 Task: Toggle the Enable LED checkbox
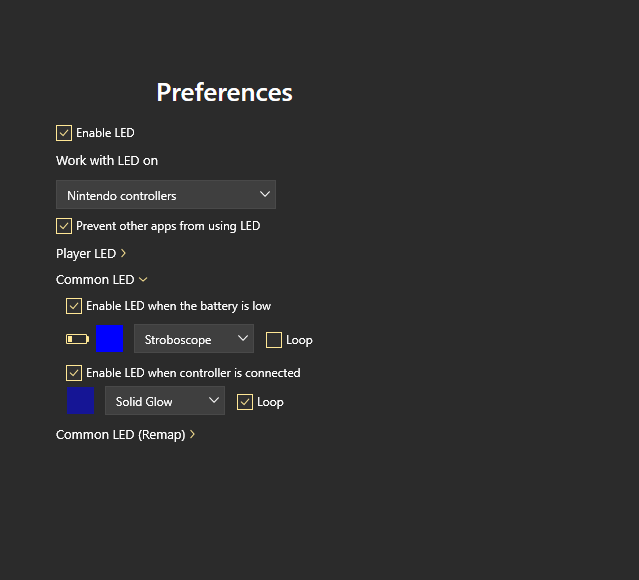click(x=64, y=133)
